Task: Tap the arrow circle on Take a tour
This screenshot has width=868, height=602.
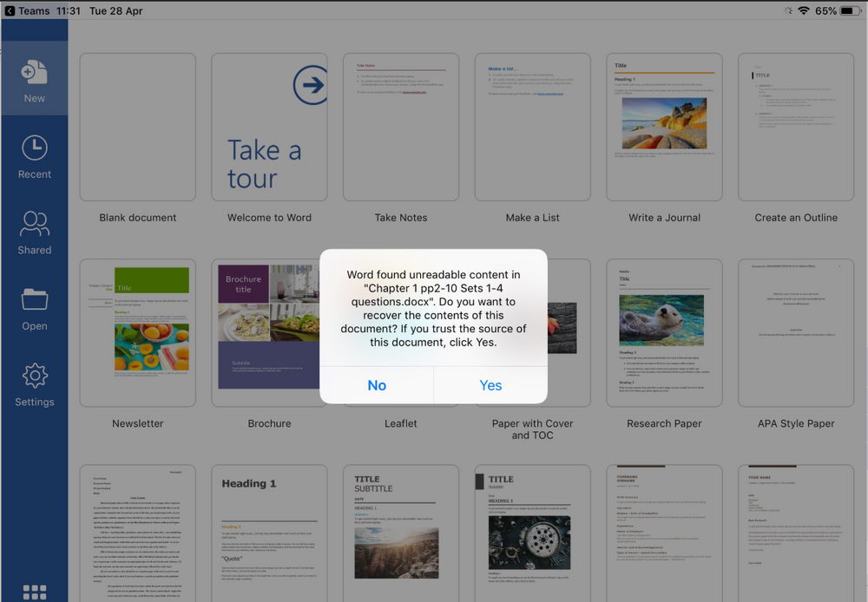Action: pyautogui.click(x=311, y=85)
